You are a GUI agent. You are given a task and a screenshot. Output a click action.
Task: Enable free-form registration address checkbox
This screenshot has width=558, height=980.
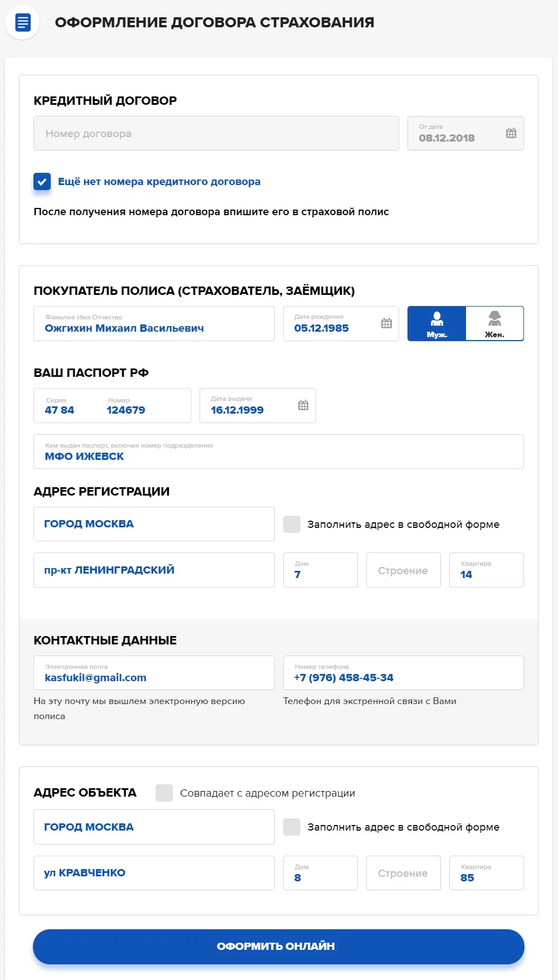tap(292, 524)
